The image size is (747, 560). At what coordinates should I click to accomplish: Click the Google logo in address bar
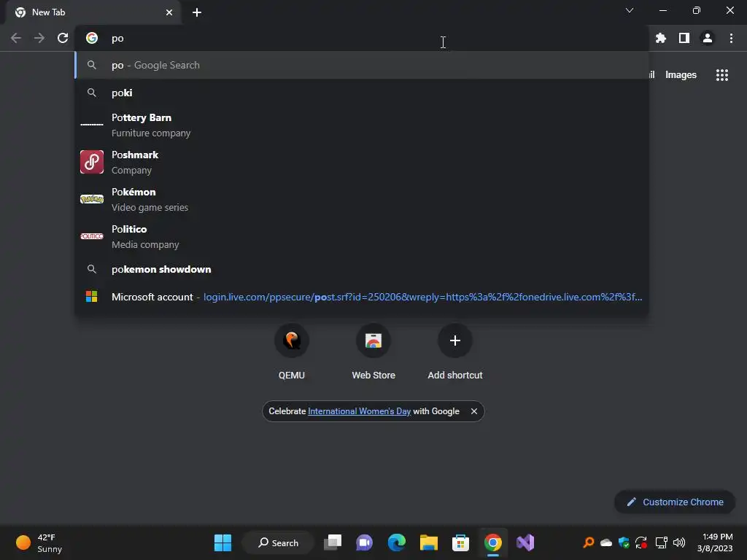coord(92,38)
